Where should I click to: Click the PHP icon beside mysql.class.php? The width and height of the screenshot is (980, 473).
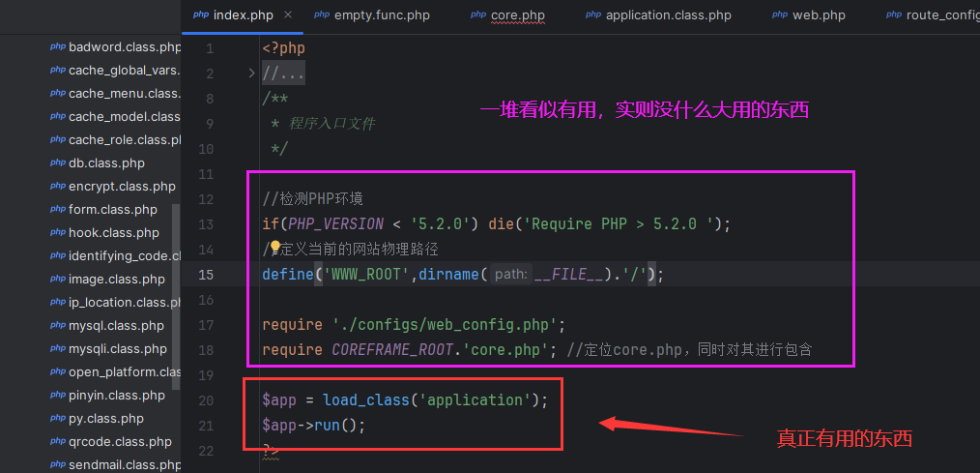(x=58, y=326)
